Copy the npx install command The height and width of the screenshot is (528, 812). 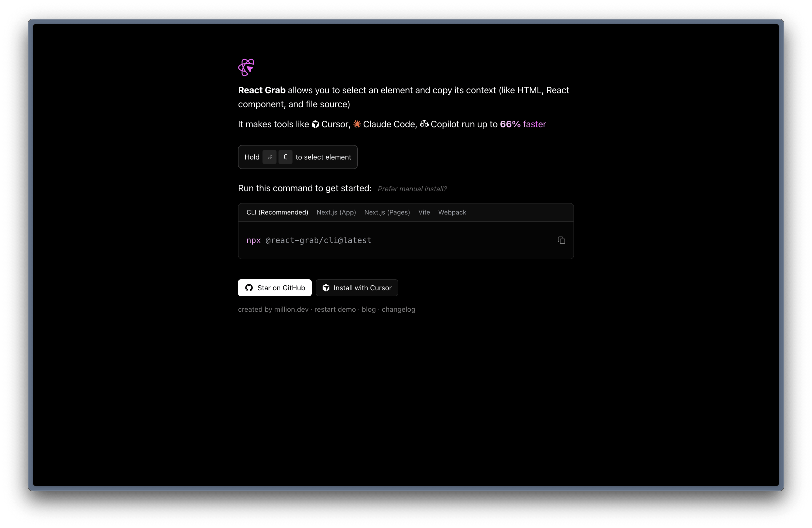coord(561,240)
